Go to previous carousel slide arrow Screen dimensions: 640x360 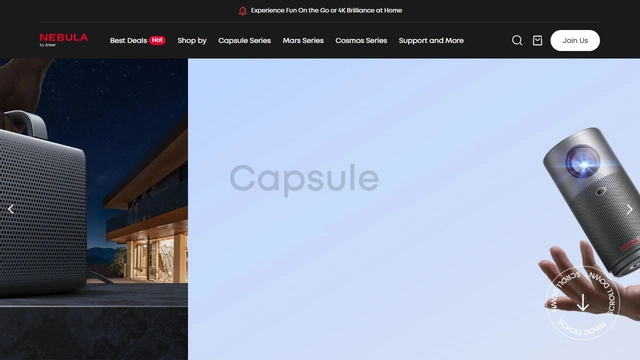(x=11, y=209)
